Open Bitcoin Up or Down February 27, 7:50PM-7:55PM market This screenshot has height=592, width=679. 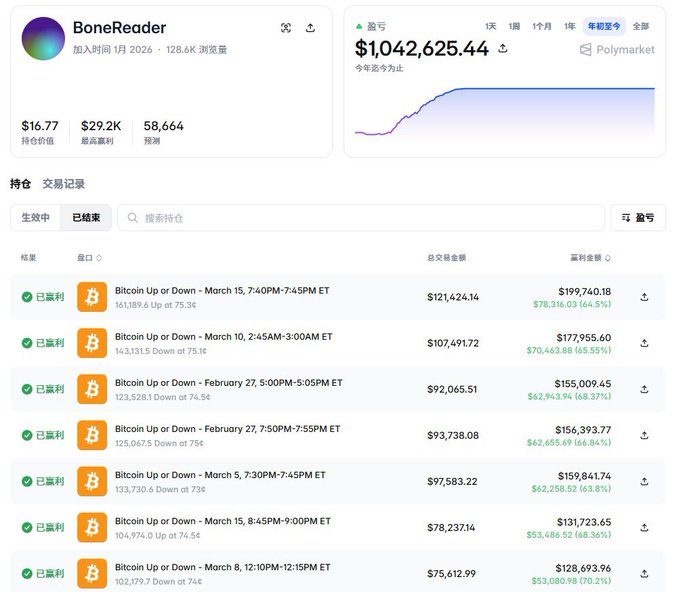click(227, 429)
